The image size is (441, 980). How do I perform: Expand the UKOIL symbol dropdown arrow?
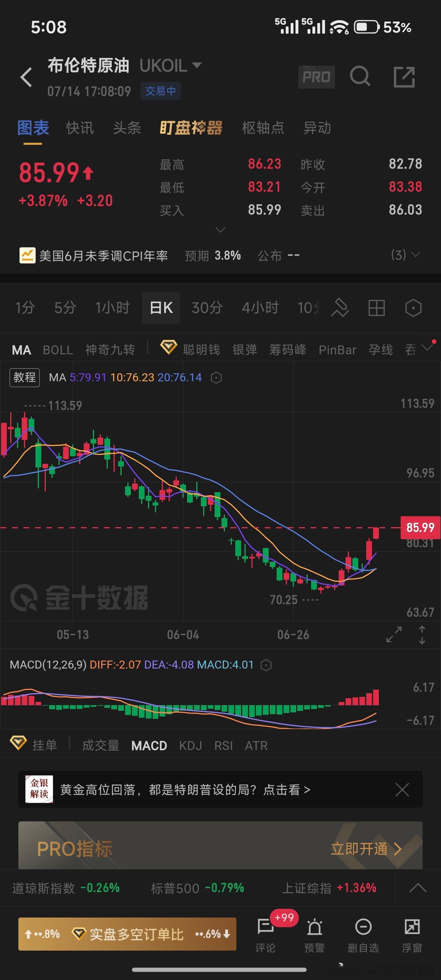click(x=197, y=65)
